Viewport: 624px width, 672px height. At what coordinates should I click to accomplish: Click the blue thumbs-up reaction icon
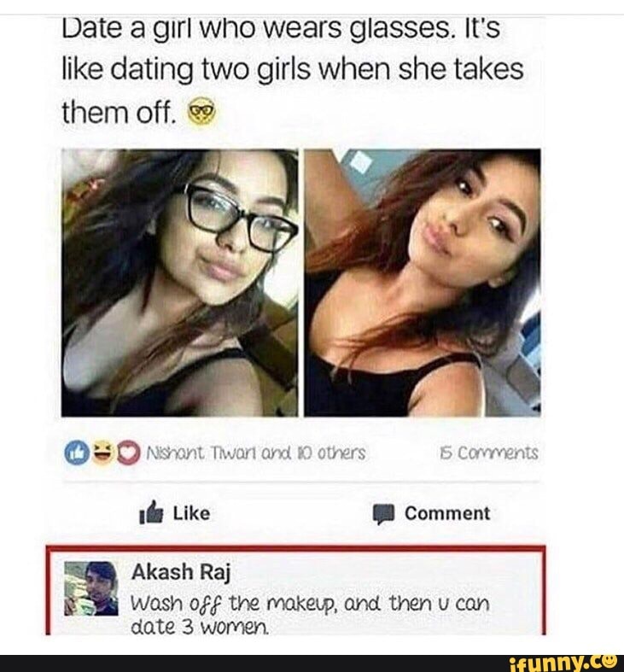pyautogui.click(x=77, y=453)
